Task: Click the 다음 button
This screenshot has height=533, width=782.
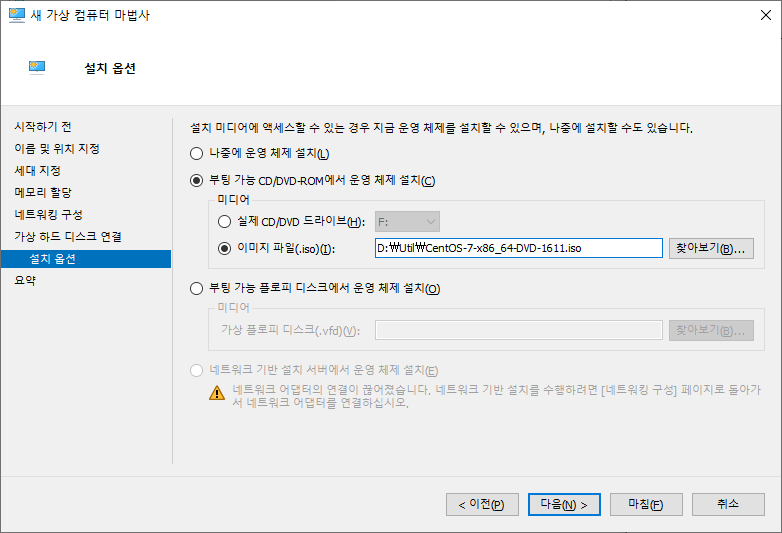Action: tap(564, 505)
